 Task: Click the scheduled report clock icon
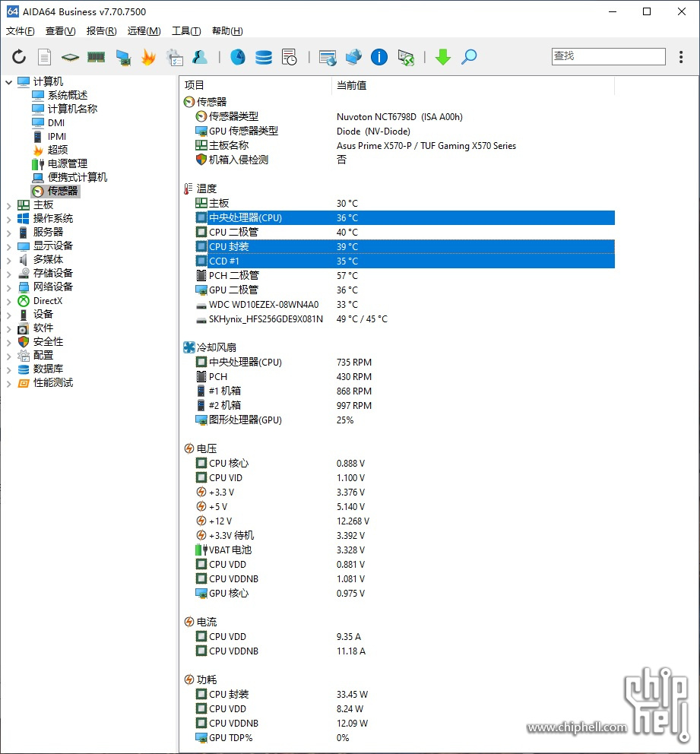289,57
